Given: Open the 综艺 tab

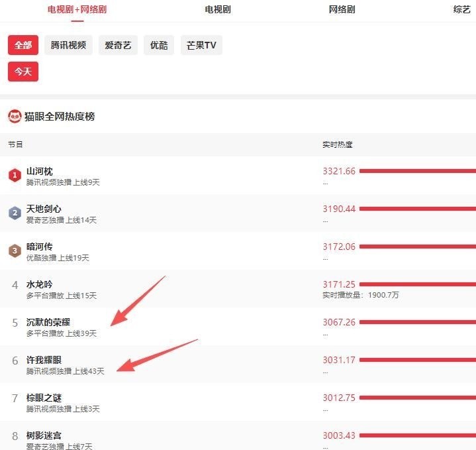Looking at the screenshot, I should pyautogui.click(x=461, y=9).
